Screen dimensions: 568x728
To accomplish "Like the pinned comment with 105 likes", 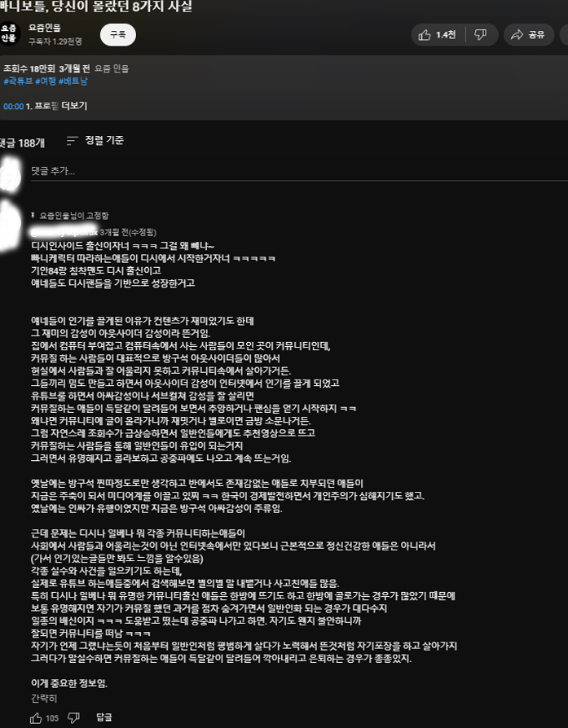I will (x=36, y=717).
